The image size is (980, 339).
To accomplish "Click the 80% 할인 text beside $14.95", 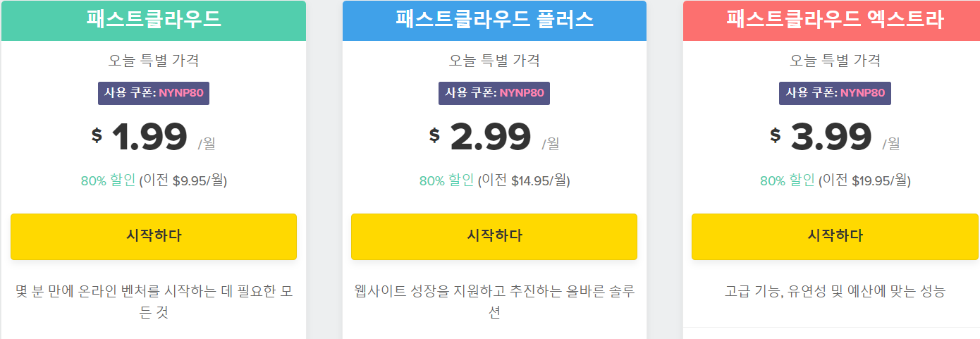I will [446, 180].
